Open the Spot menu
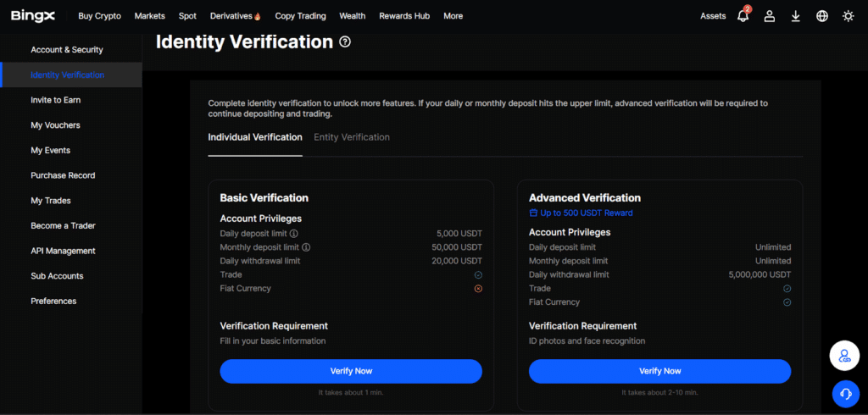The width and height of the screenshot is (868, 415). 187,16
